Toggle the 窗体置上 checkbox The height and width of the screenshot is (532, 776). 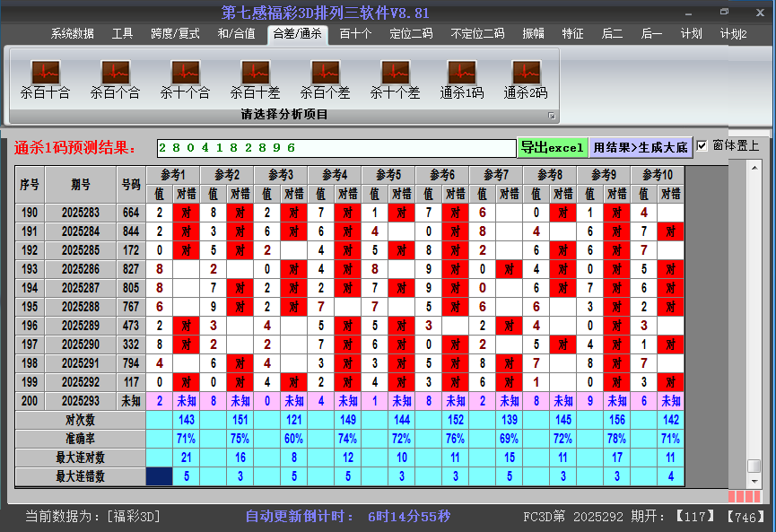702,146
